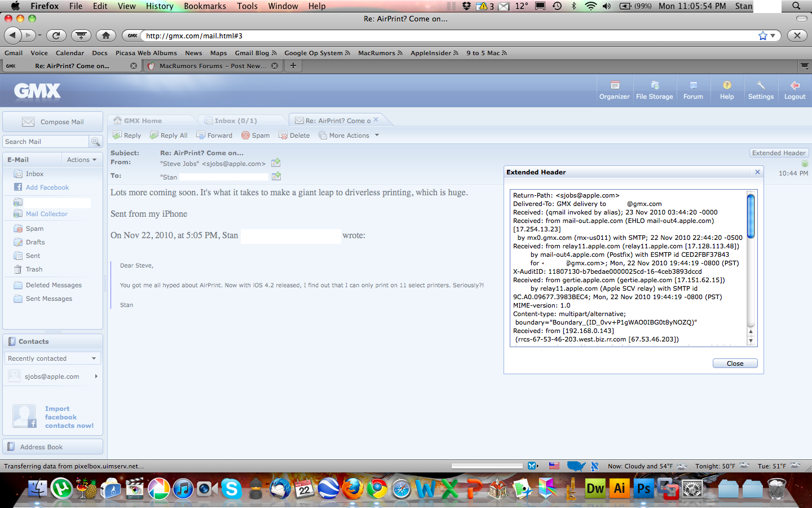The height and width of the screenshot is (508, 812).
Task: Close the Extended Header dialog with its X
Action: click(x=757, y=172)
